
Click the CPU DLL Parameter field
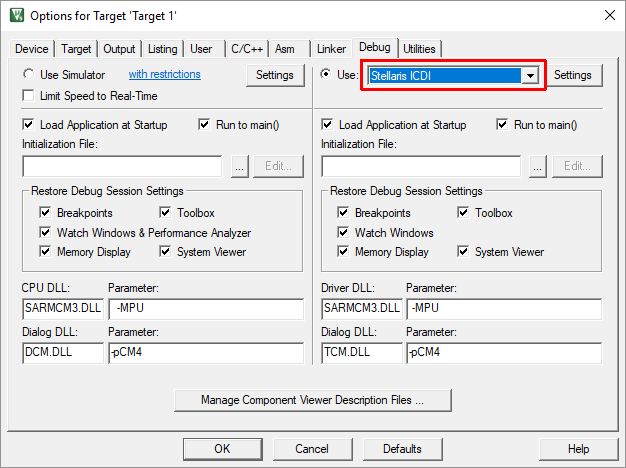click(x=206, y=309)
